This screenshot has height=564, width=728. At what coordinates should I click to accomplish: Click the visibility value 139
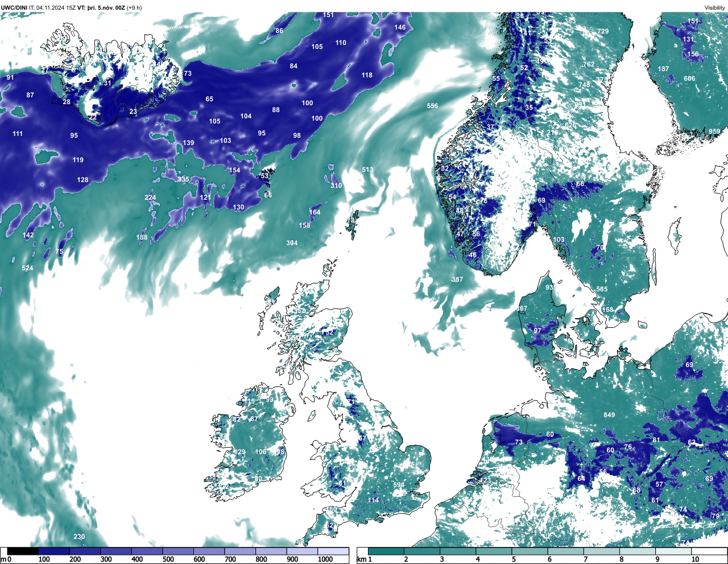click(x=188, y=143)
